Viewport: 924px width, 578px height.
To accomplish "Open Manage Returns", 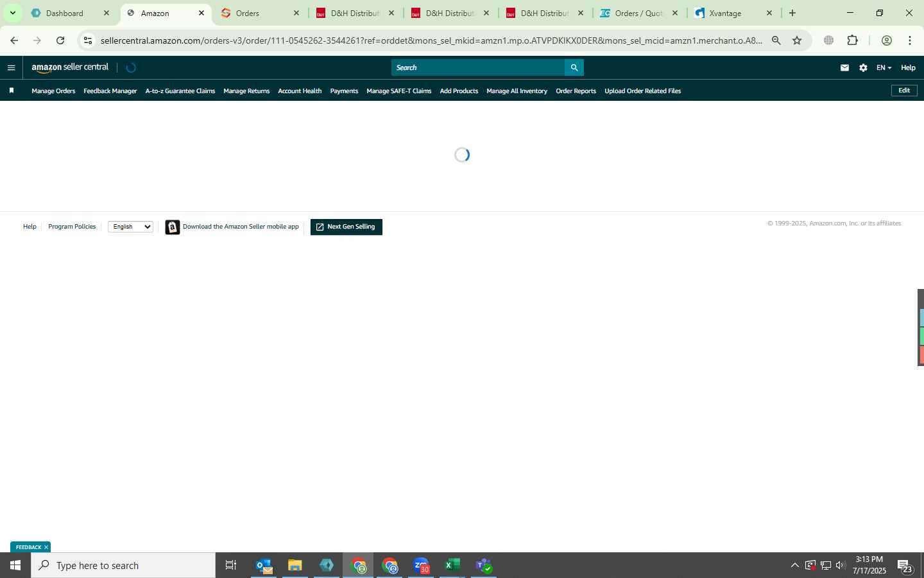I will [246, 91].
